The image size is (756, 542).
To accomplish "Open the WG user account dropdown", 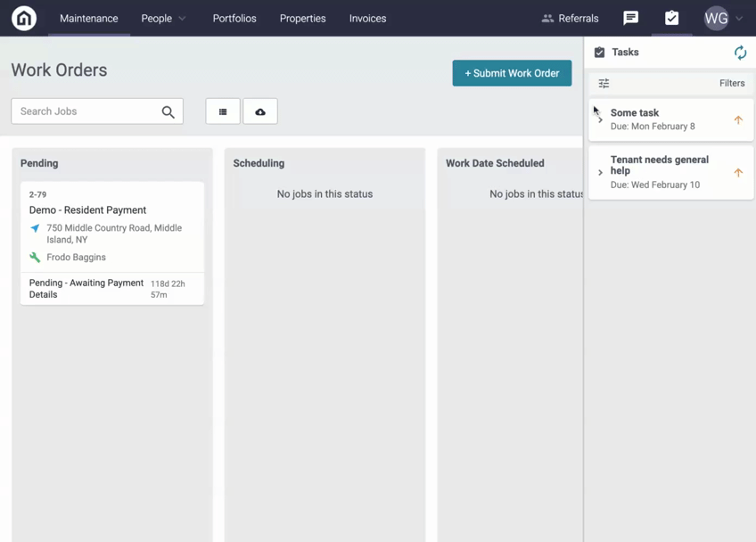I will click(x=723, y=19).
